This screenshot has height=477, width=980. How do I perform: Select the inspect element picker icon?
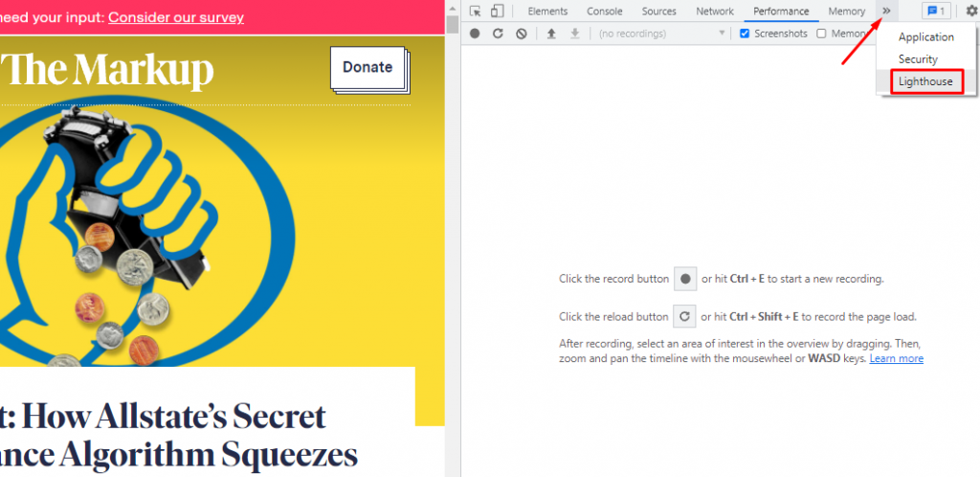pyautogui.click(x=476, y=11)
